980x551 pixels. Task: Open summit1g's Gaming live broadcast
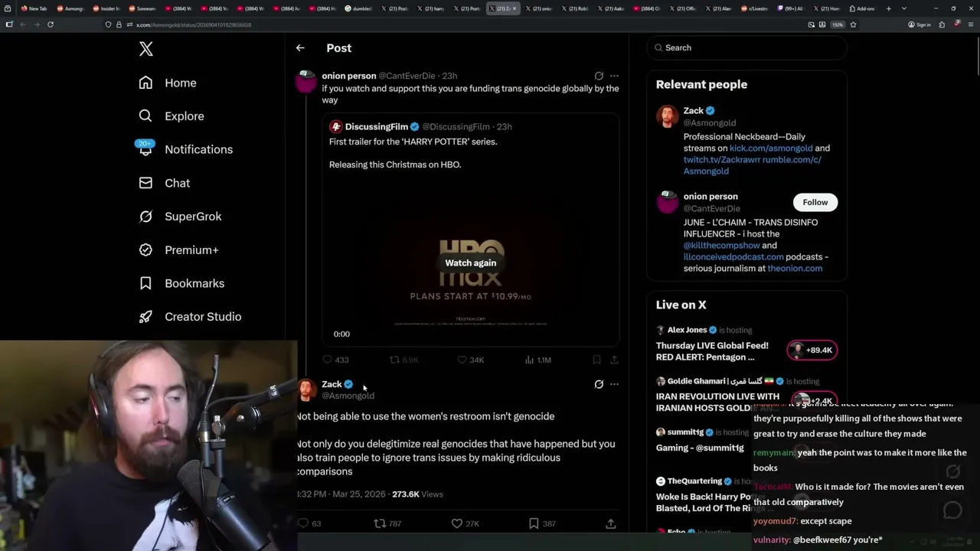coord(700,448)
